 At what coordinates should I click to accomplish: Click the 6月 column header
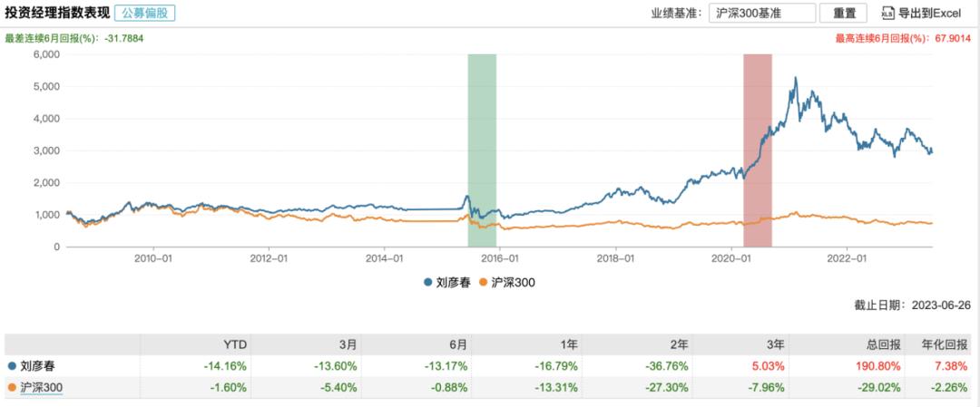click(x=456, y=344)
